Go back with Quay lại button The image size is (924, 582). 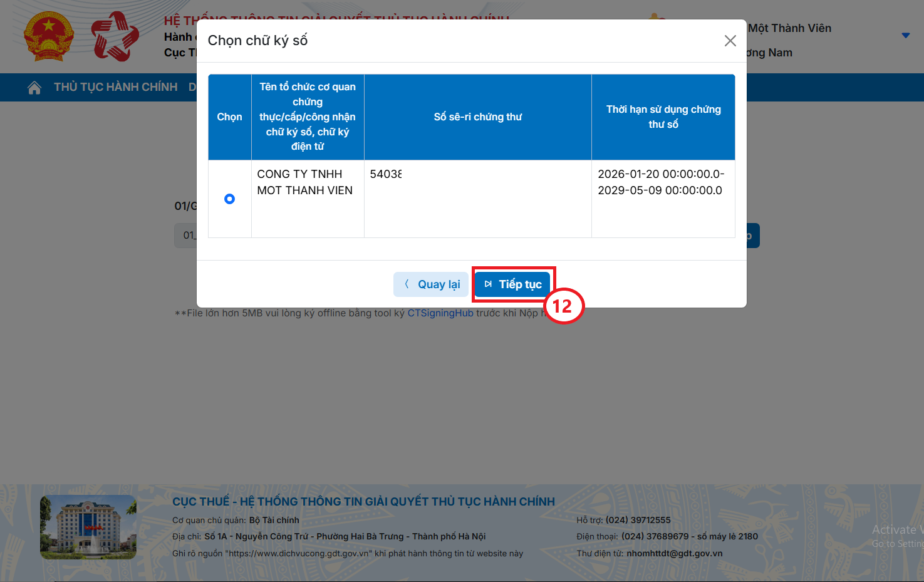432,284
